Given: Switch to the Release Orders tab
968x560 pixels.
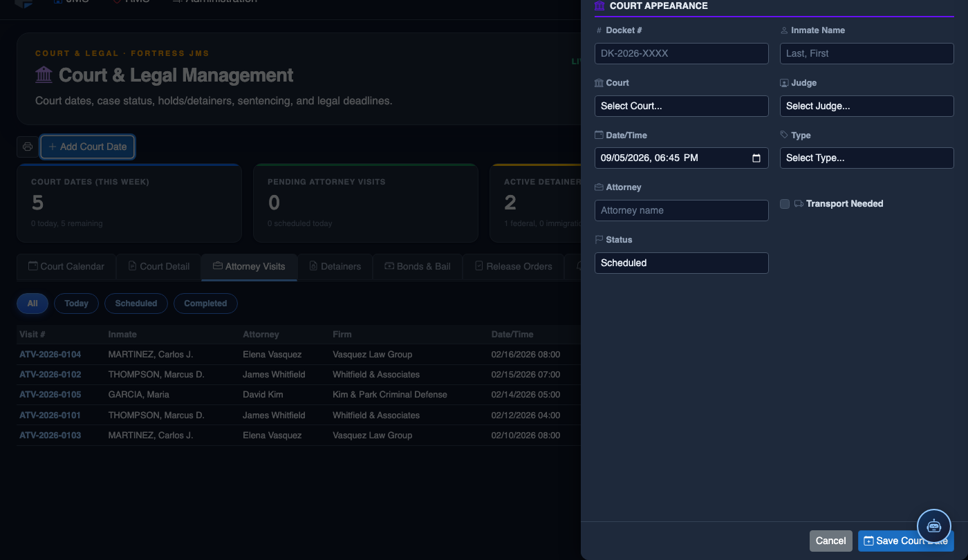Looking at the screenshot, I should [513, 267].
